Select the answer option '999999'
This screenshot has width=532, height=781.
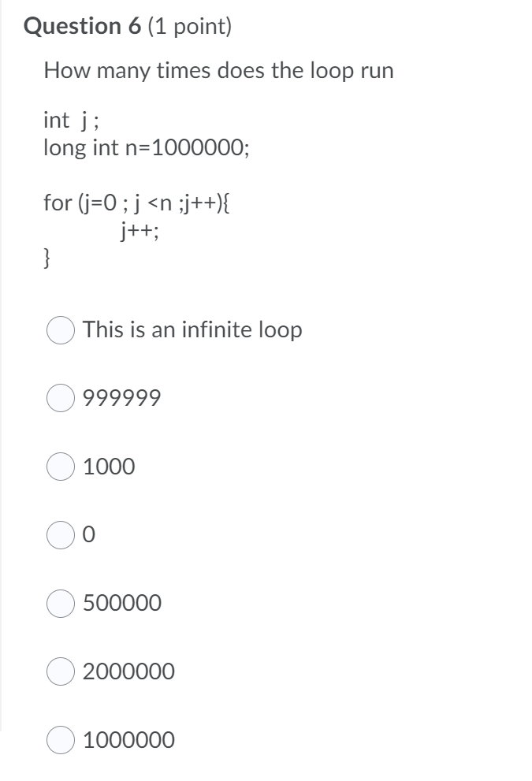click(60, 399)
